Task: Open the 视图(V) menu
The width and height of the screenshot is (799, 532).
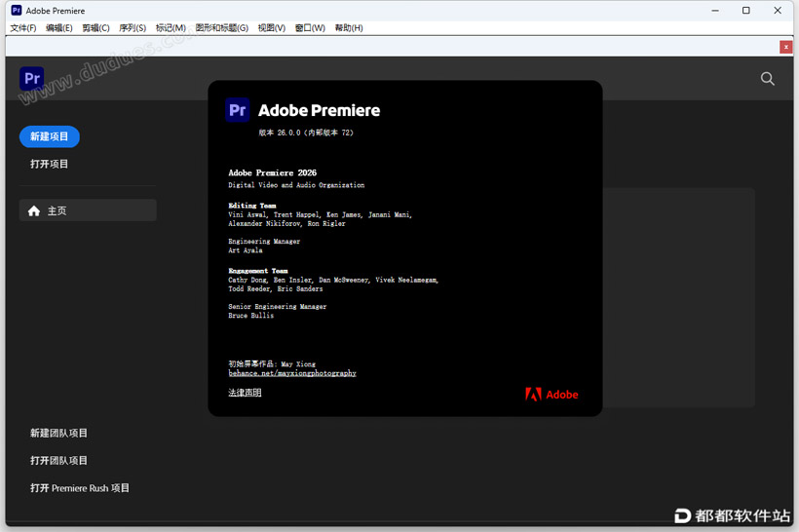Action: tap(272, 28)
